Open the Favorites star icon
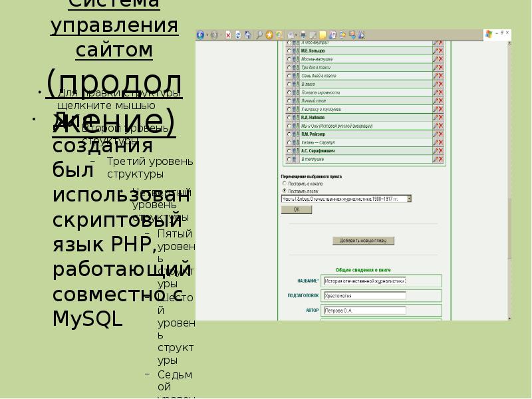Screen dimensions: 532x399 269,35
